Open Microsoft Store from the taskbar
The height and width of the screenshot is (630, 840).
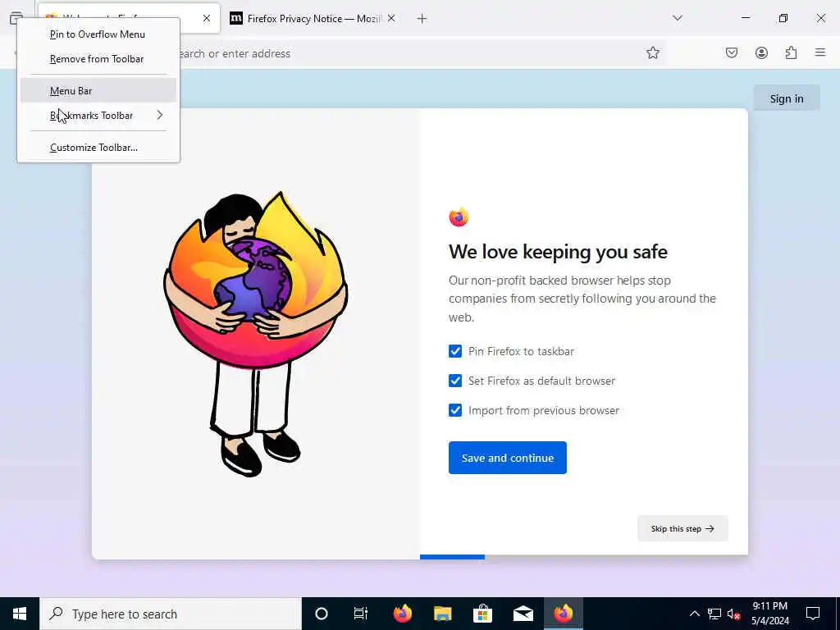click(482, 614)
